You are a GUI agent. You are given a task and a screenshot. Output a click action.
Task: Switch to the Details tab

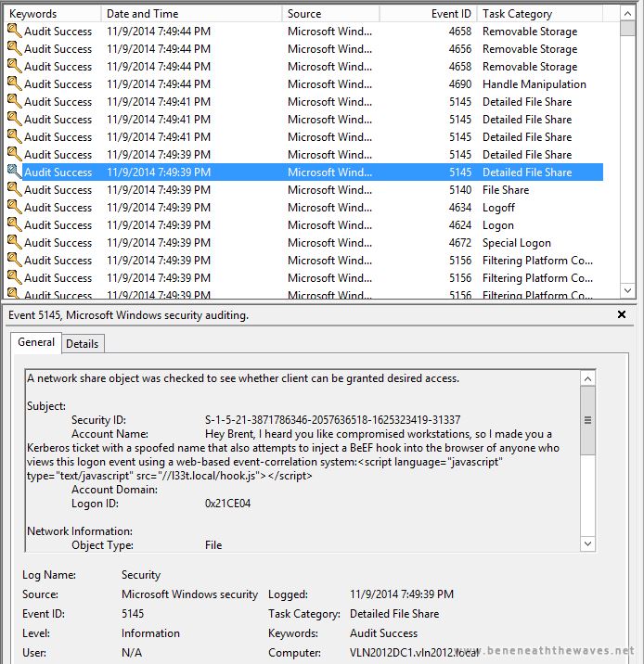(x=83, y=343)
